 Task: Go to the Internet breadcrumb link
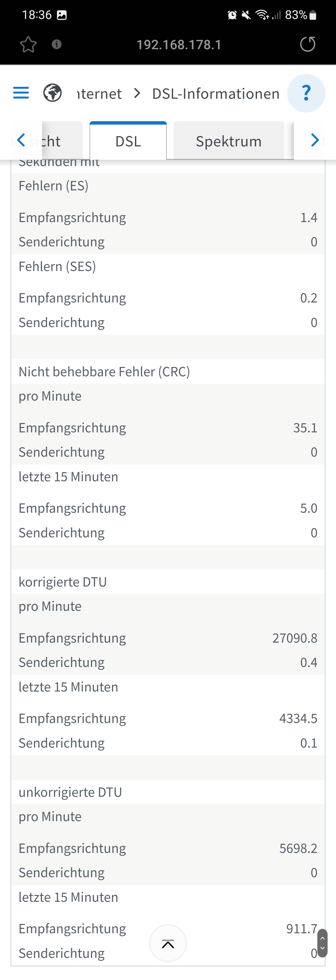pyautogui.click(x=99, y=93)
